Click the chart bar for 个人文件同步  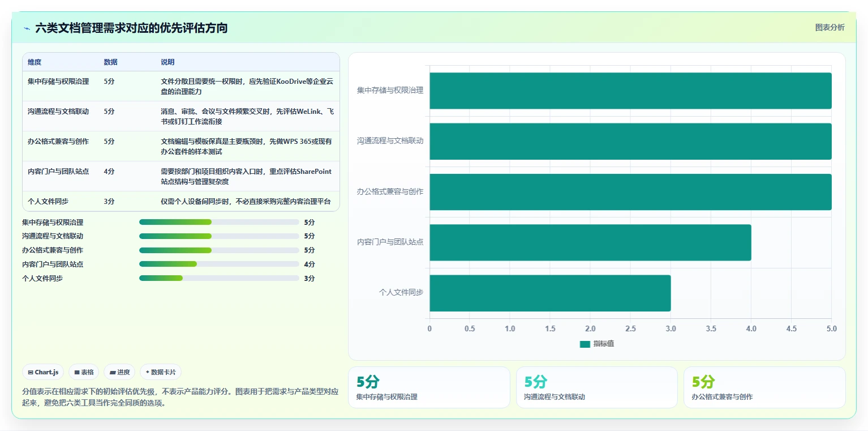(550, 293)
